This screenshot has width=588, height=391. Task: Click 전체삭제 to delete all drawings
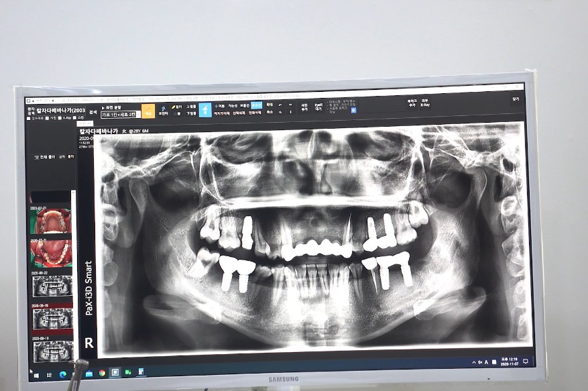click(x=255, y=113)
